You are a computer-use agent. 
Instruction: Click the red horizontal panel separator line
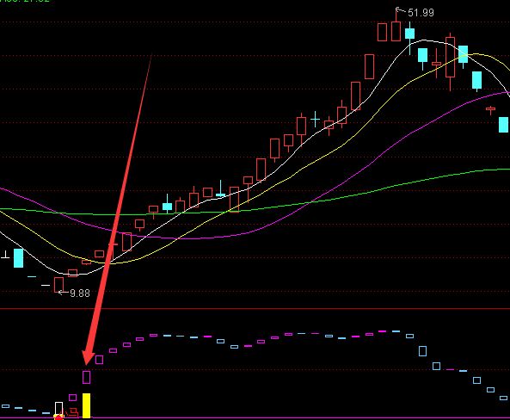(255, 308)
